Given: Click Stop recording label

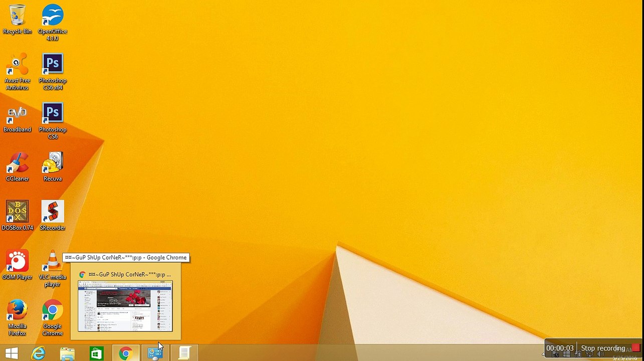Looking at the screenshot, I should pos(603,348).
